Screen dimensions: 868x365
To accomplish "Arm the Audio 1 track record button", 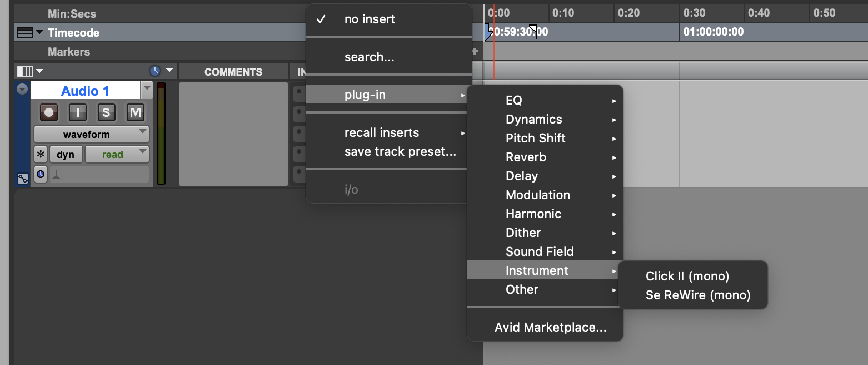I will (x=49, y=113).
